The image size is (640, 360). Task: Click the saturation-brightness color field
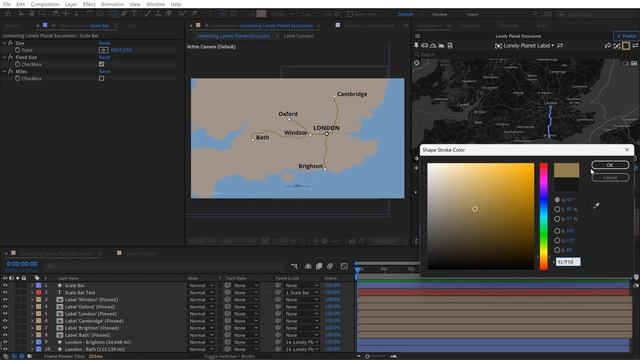(480, 216)
